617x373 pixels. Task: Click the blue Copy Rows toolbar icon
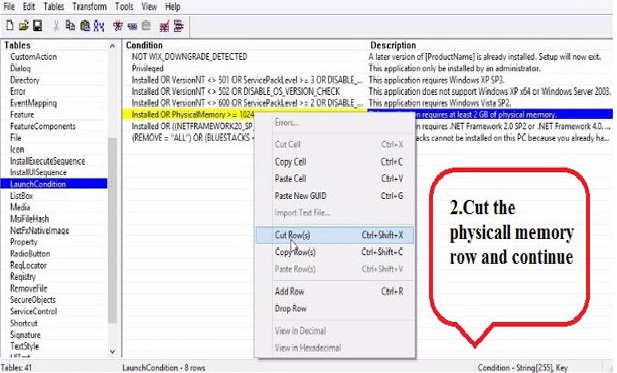[132, 26]
